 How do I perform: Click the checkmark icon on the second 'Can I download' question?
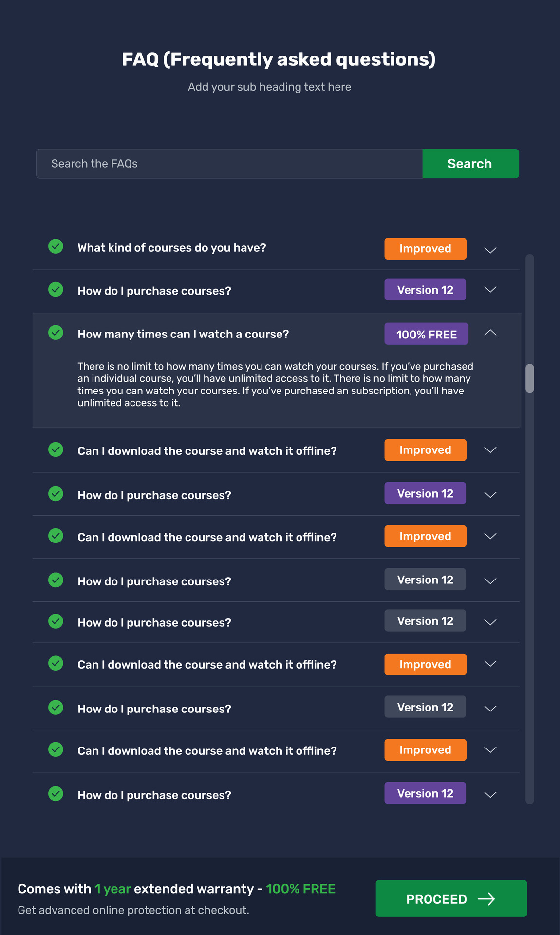click(x=55, y=536)
